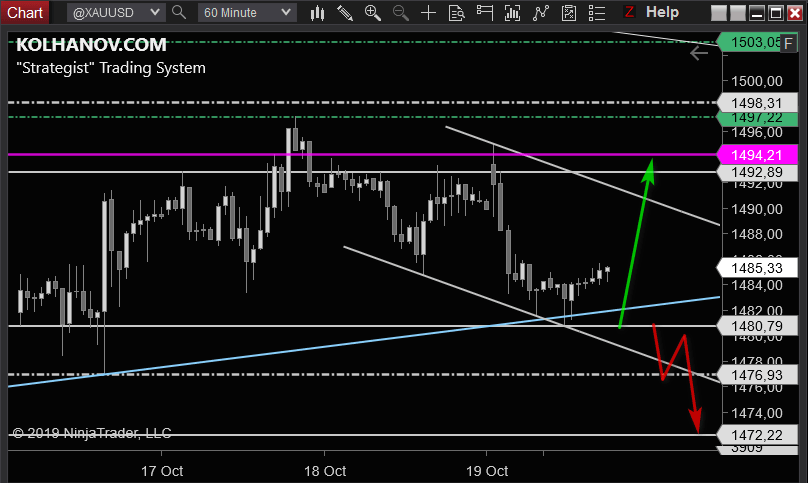Select the green 1497,22 price marker
The image size is (808, 483).
pyautogui.click(x=757, y=119)
